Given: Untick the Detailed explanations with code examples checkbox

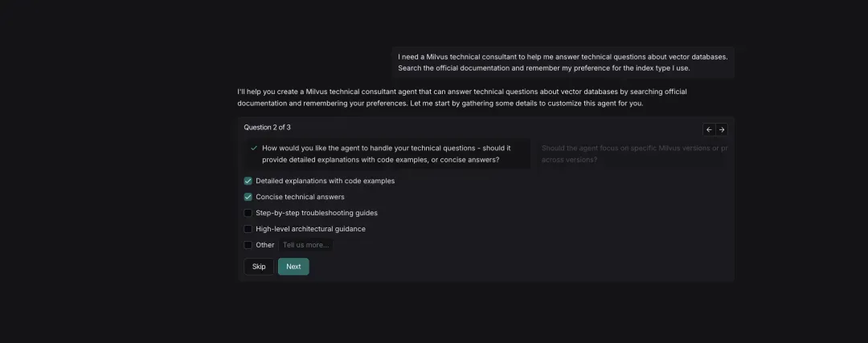Looking at the screenshot, I should pyautogui.click(x=248, y=181).
